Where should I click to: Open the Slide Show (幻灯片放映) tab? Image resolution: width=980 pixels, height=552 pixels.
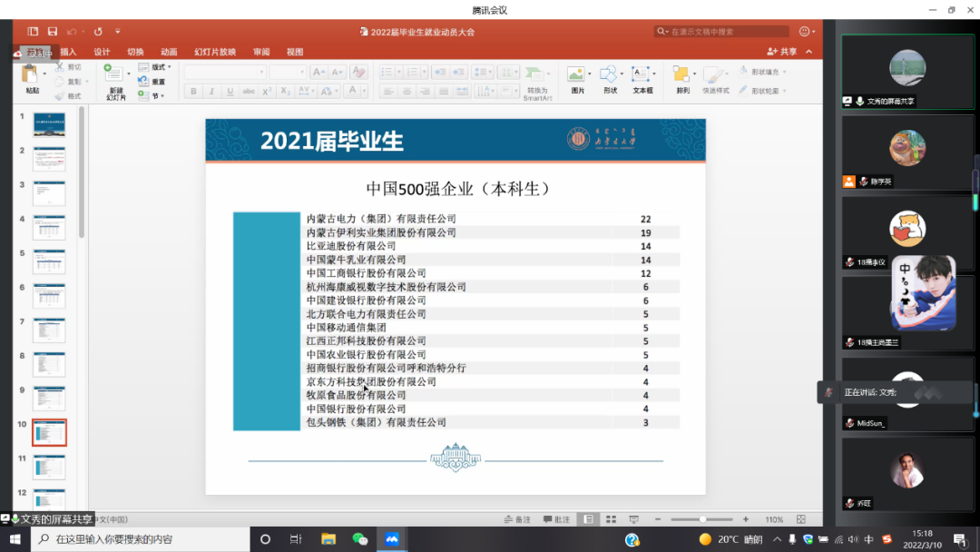click(x=215, y=52)
